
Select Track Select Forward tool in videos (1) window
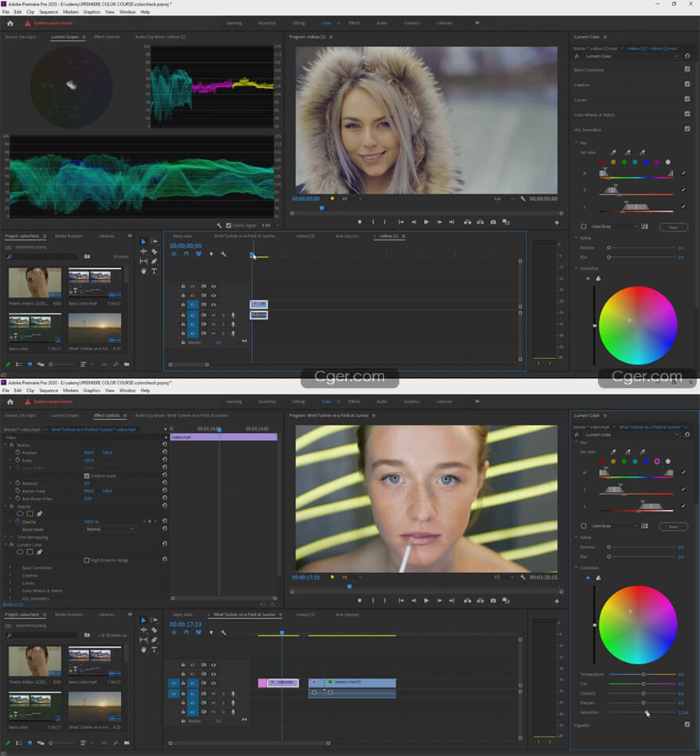pyautogui.click(x=154, y=242)
